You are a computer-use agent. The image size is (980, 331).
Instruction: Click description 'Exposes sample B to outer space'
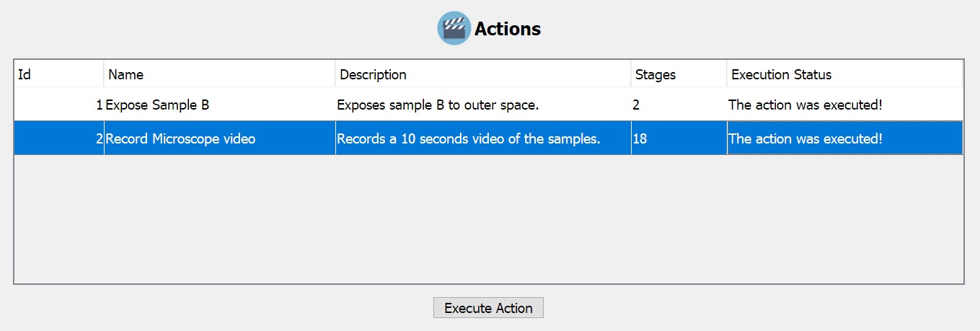coord(438,105)
